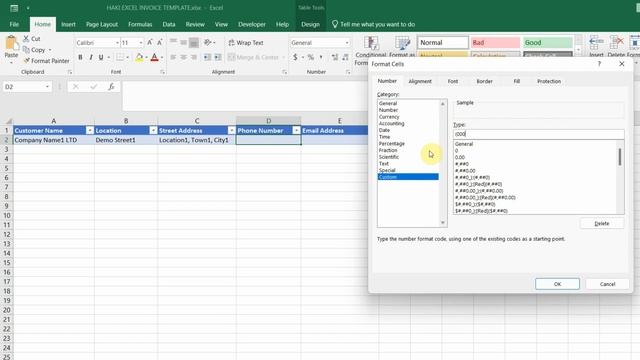Click the Increase Decimal icon
This screenshot has width=640, height=360.
tap(335, 57)
